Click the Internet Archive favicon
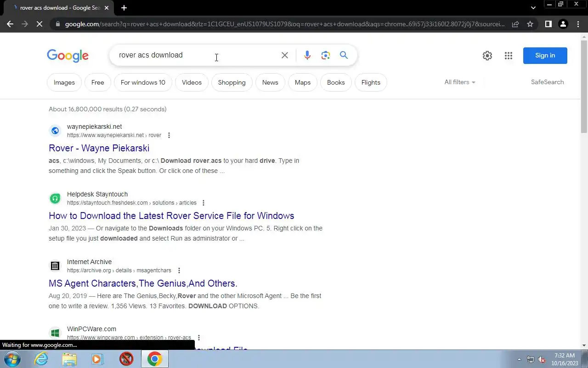 (55, 266)
